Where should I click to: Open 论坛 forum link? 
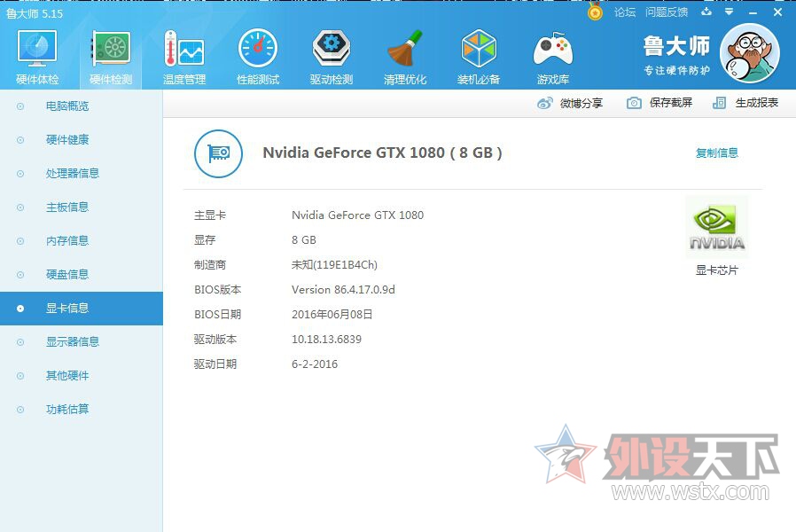coord(624,12)
